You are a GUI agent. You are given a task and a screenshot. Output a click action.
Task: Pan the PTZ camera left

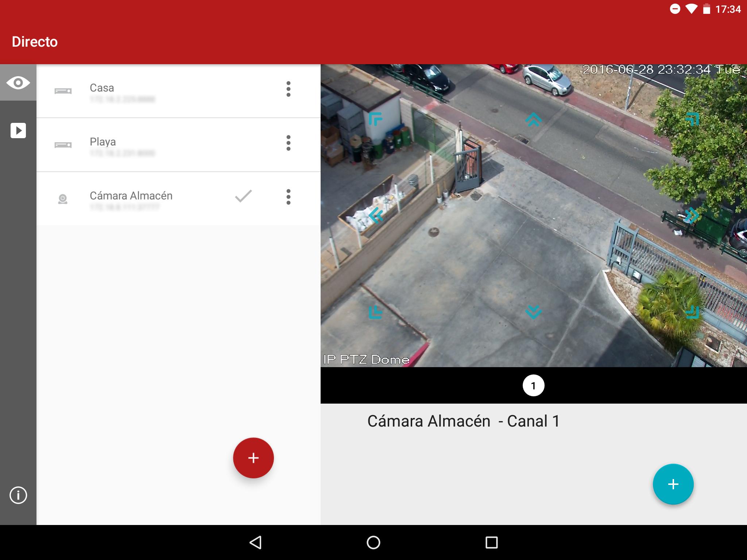pyautogui.click(x=376, y=215)
